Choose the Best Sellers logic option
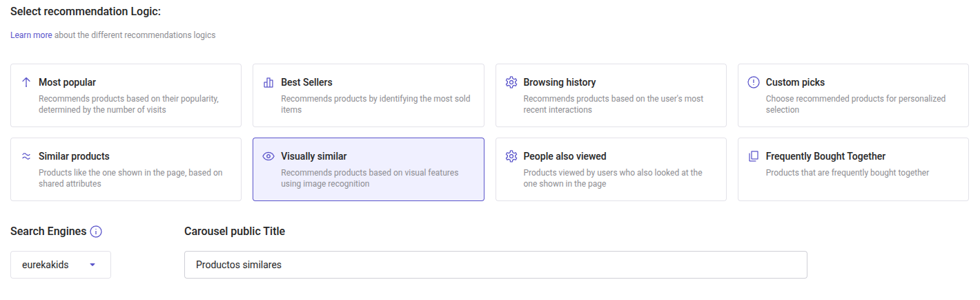 368,95
